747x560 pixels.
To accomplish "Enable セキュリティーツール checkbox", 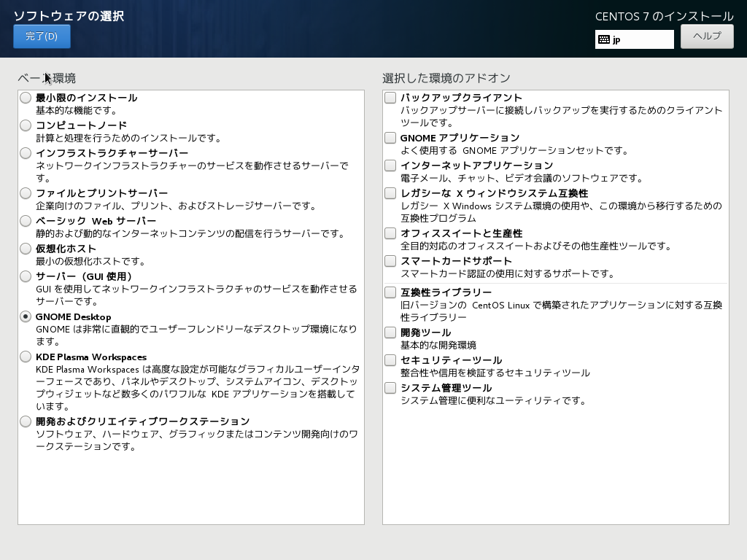I will (390, 360).
